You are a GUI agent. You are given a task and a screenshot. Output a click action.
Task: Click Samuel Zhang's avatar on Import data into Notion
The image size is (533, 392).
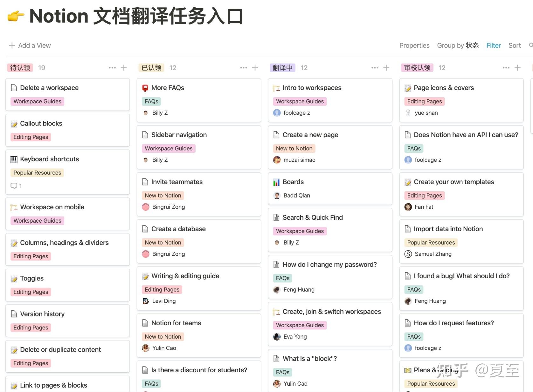point(408,254)
